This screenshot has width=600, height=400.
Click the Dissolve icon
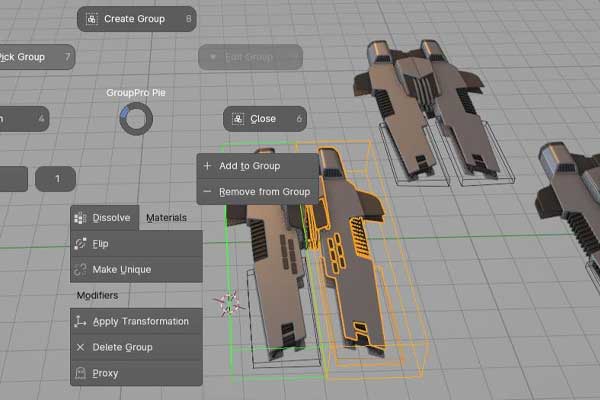pyautogui.click(x=80, y=218)
